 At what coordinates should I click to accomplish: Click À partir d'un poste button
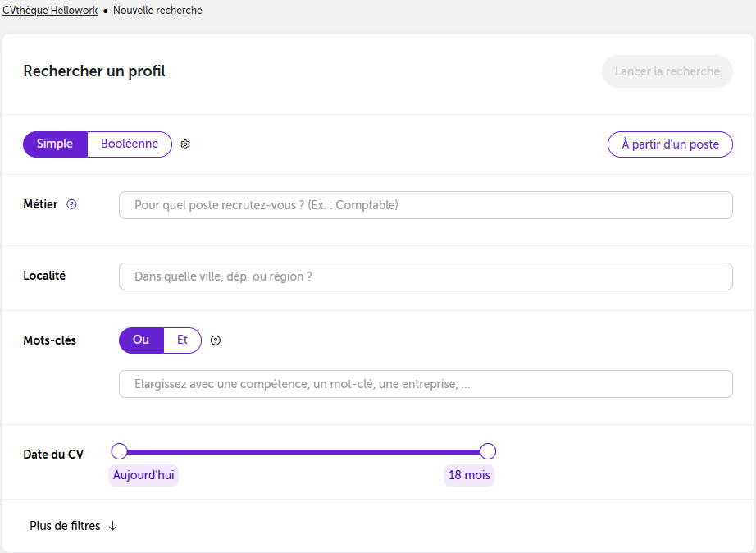[670, 144]
